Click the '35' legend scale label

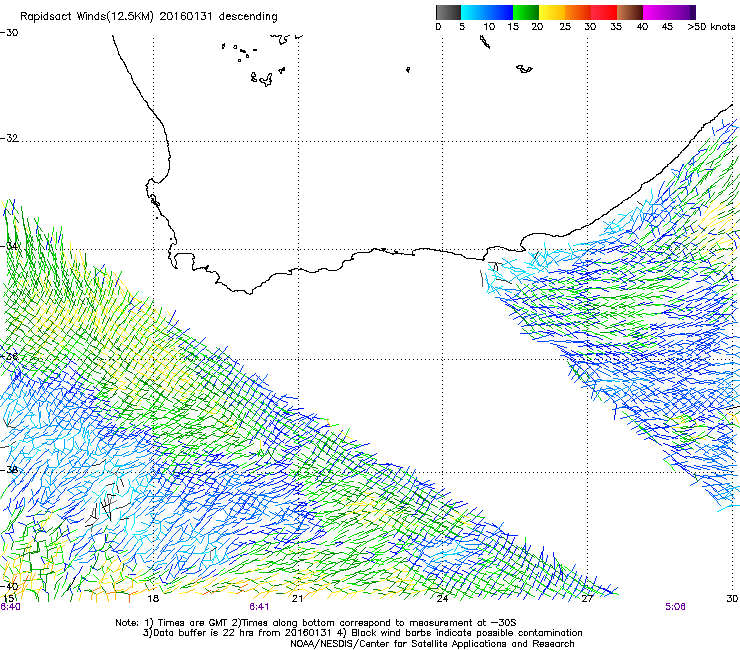pyautogui.click(x=616, y=27)
